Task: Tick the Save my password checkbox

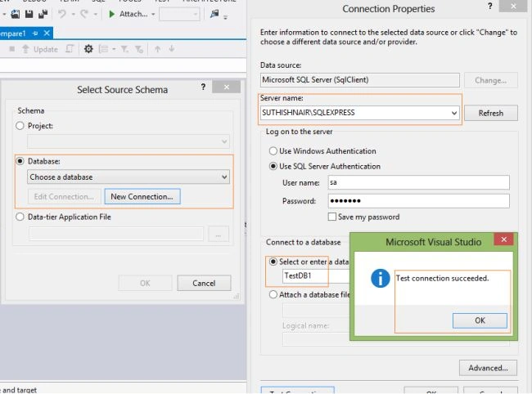Action: tap(332, 217)
